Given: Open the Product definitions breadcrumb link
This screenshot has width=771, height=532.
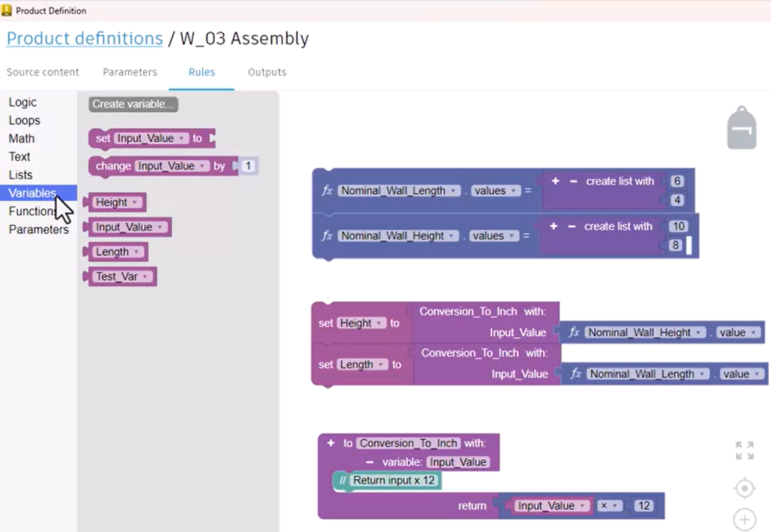Looking at the screenshot, I should pyautogui.click(x=84, y=39).
